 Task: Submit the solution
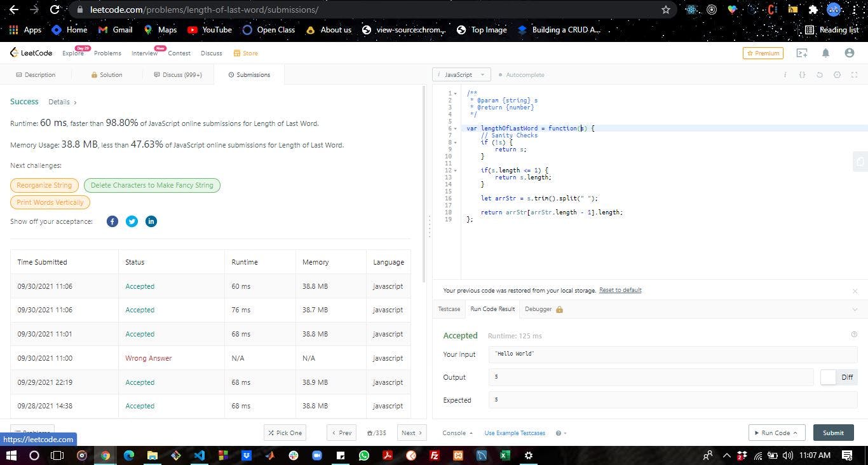[x=833, y=433]
